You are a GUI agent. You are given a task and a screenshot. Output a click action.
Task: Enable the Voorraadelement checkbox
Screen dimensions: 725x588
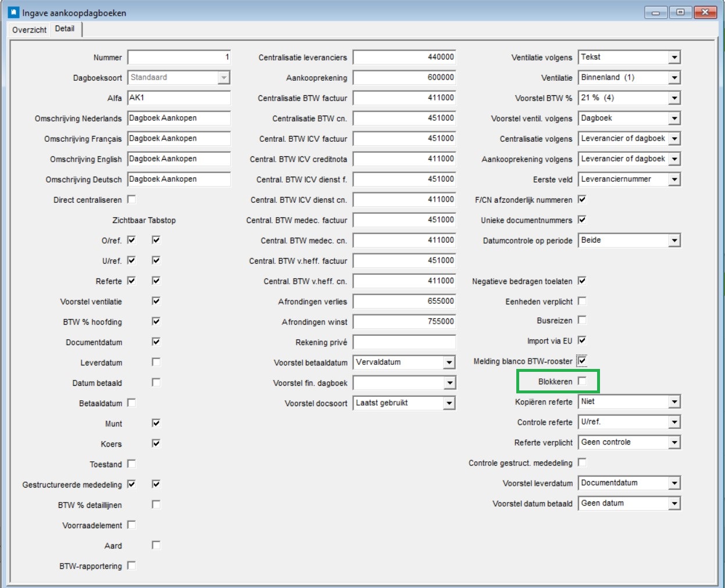tap(131, 525)
